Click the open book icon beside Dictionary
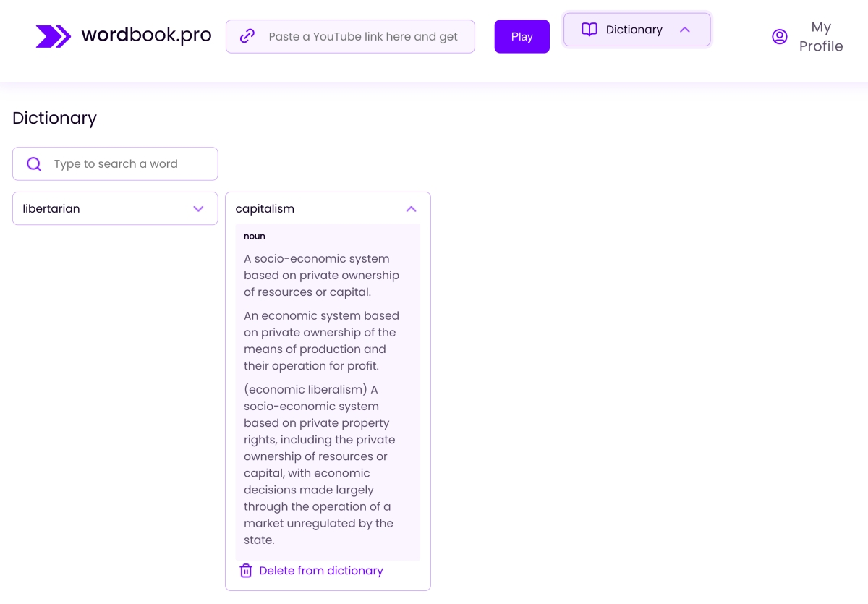Image resolution: width=868 pixels, height=604 pixels. [590, 30]
